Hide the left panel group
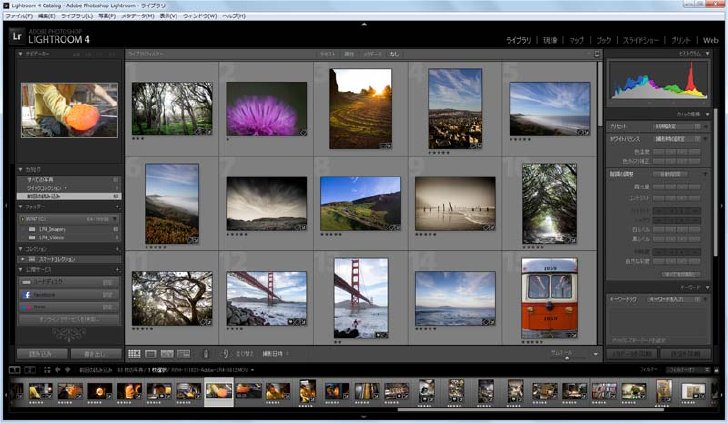 6,205
